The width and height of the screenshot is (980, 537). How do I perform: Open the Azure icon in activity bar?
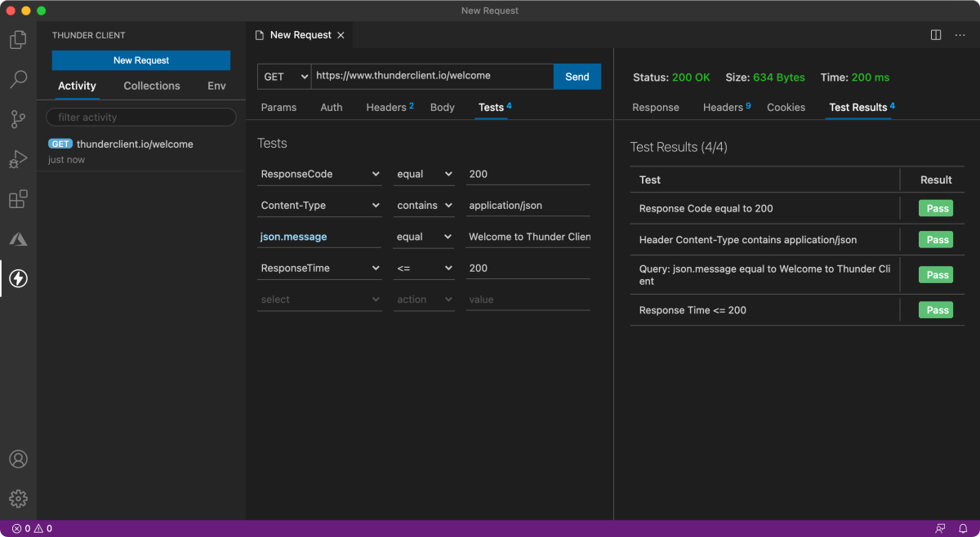point(18,239)
